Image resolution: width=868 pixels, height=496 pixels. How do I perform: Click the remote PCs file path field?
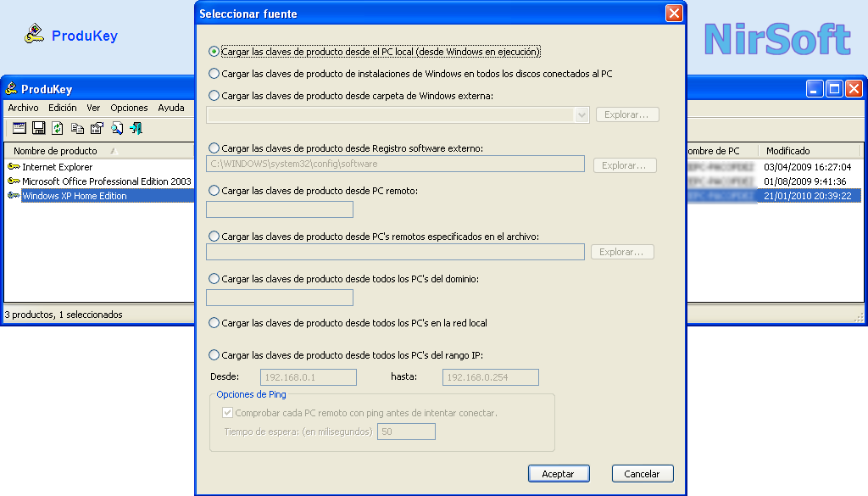pos(395,252)
